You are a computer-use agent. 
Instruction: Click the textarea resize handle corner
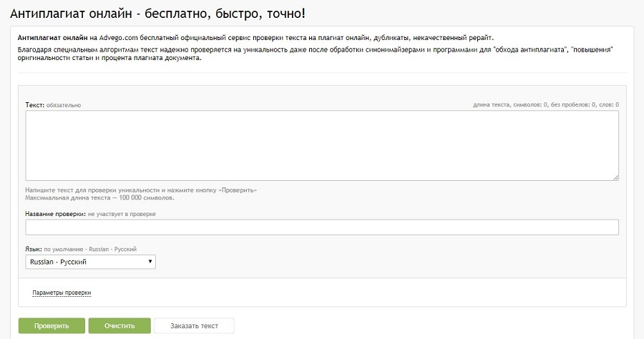pyautogui.click(x=615, y=177)
